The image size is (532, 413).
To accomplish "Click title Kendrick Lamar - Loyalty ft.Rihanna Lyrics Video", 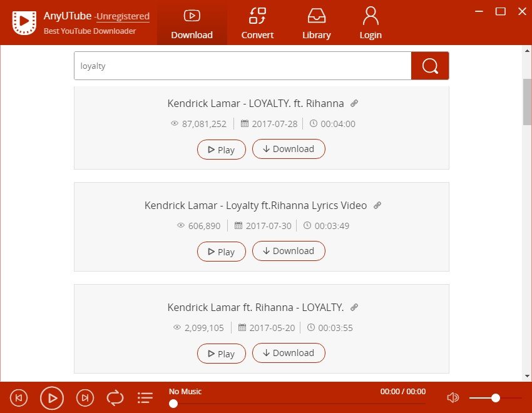I will (255, 205).
